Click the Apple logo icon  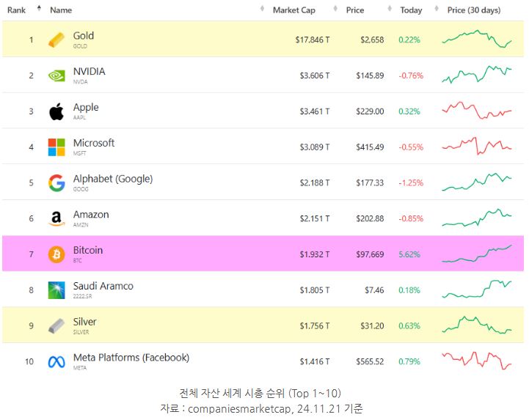click(x=56, y=111)
